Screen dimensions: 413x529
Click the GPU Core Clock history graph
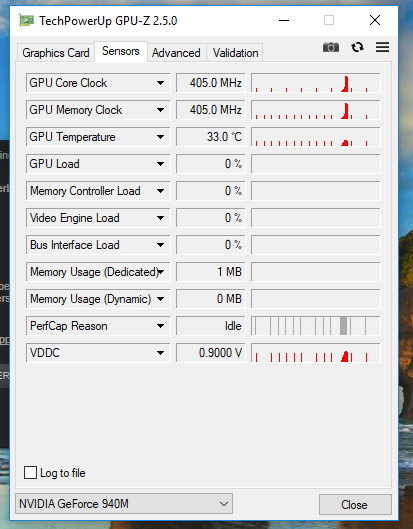[x=315, y=83]
